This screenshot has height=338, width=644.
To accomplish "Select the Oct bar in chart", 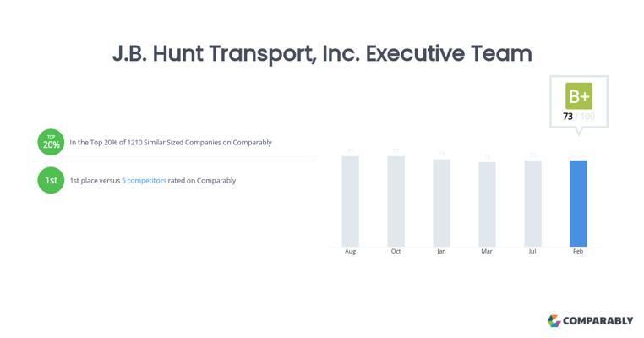I will [x=396, y=201].
